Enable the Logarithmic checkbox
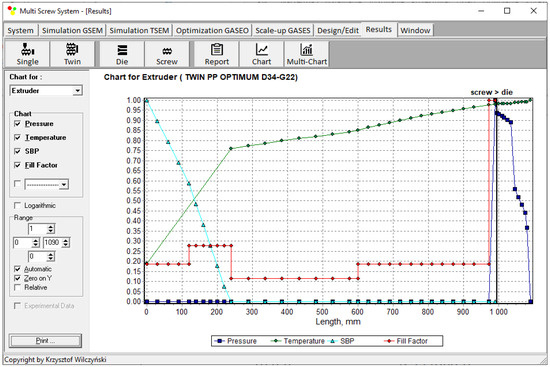This screenshot has height=367, width=550. [x=17, y=205]
